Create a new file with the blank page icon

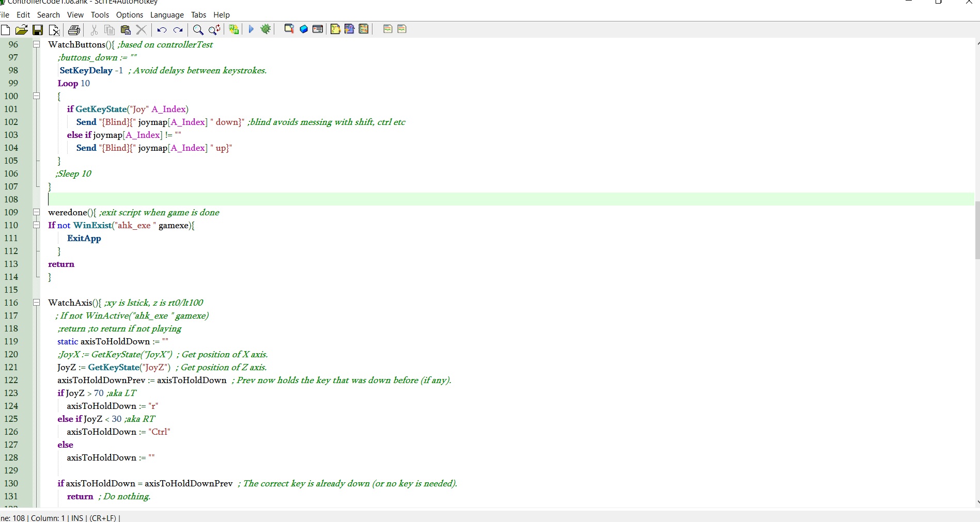pyautogui.click(x=6, y=29)
